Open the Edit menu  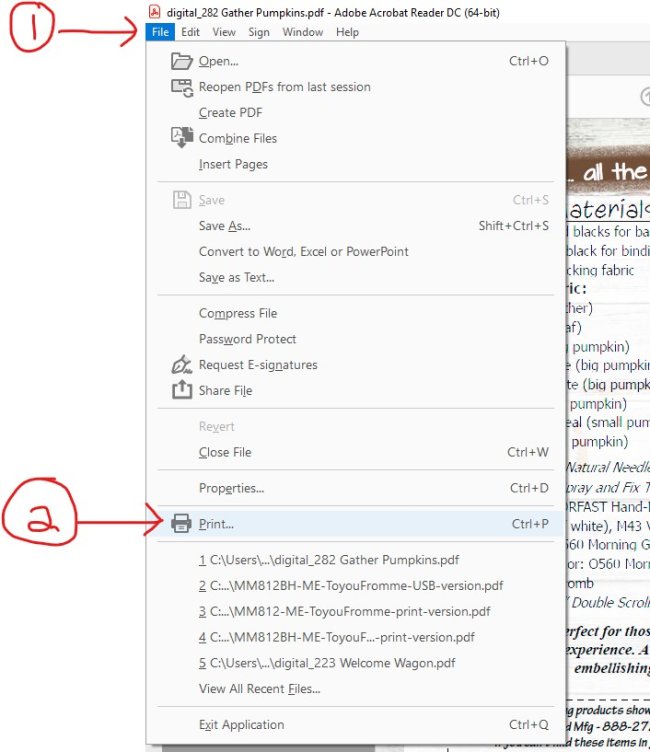(190, 32)
